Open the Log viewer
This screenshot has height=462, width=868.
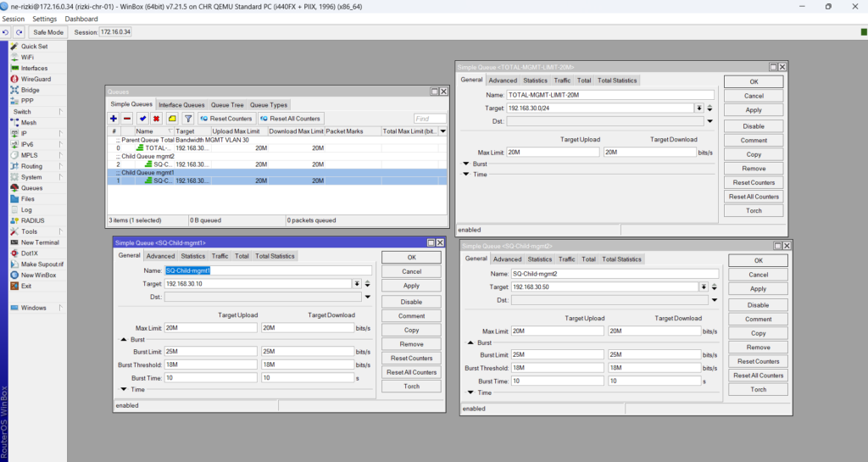click(26, 209)
